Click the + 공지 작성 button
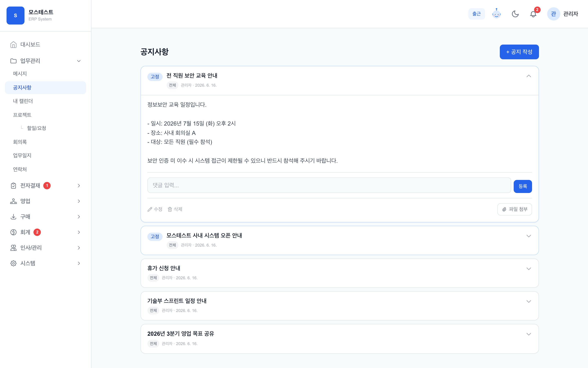Viewport: 588px width, 368px height. pyautogui.click(x=519, y=52)
